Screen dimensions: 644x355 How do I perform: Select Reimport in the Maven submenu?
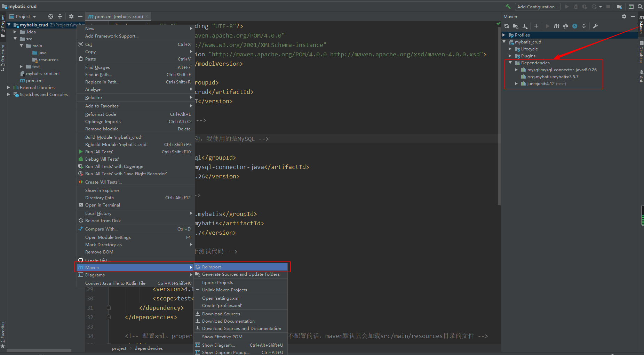pyautogui.click(x=241, y=267)
